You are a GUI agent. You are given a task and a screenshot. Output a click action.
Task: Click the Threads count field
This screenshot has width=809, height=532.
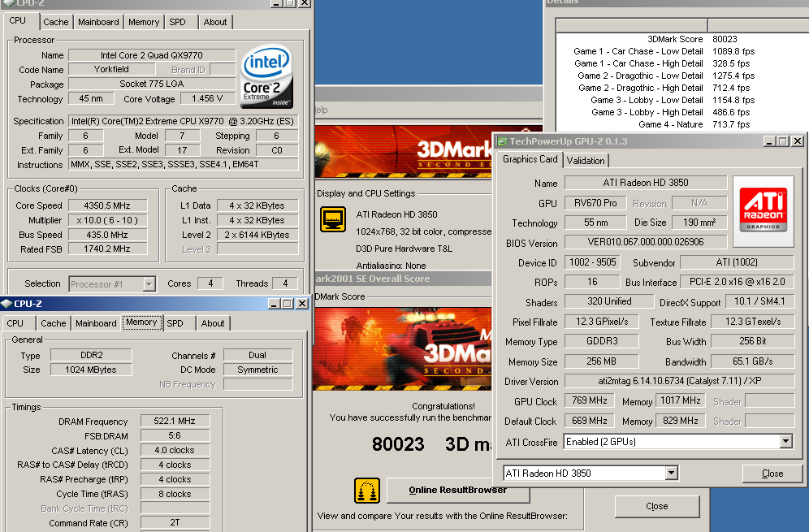285,283
